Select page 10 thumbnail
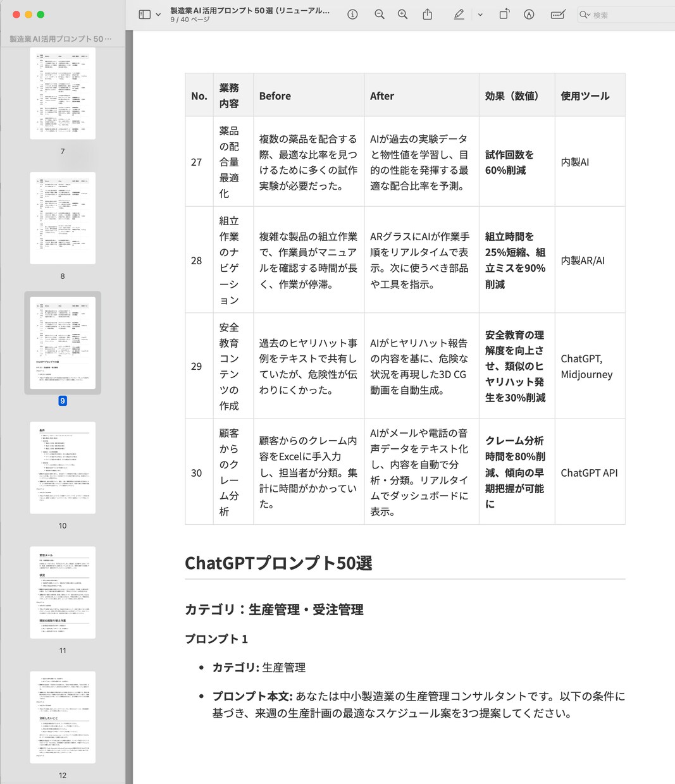 click(x=63, y=467)
